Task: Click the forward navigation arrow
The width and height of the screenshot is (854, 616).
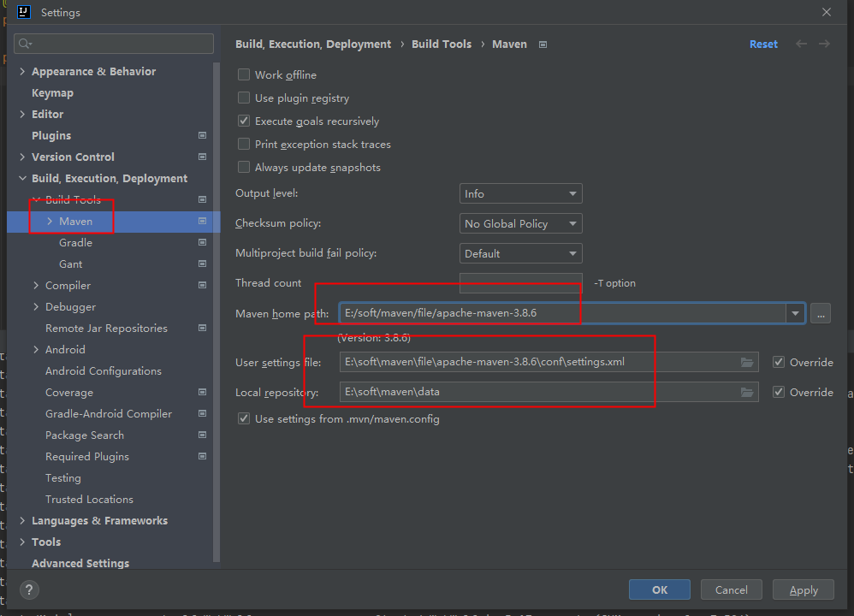Action: 824,44
